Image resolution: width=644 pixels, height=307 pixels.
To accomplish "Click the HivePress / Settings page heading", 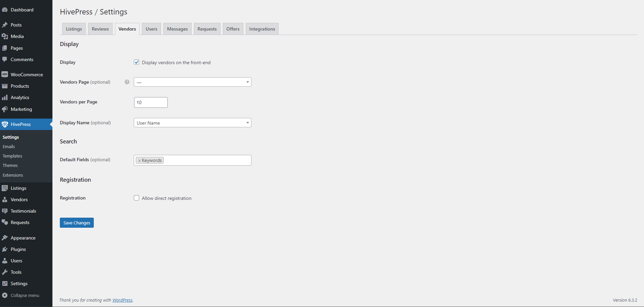I will click(93, 12).
